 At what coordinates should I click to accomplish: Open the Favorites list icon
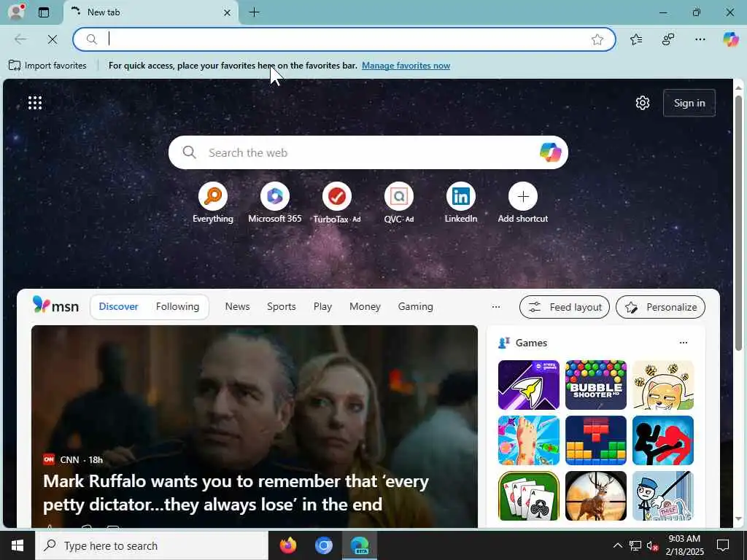(636, 39)
